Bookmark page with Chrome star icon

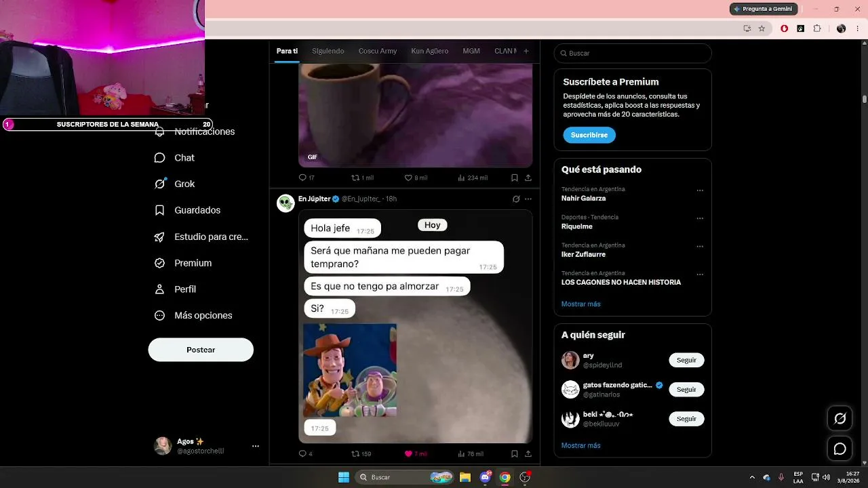click(x=762, y=28)
